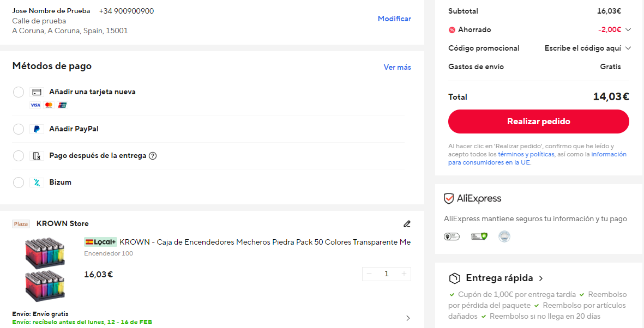Click the Bizum logo icon
This screenshot has height=328, width=644.
(x=37, y=182)
